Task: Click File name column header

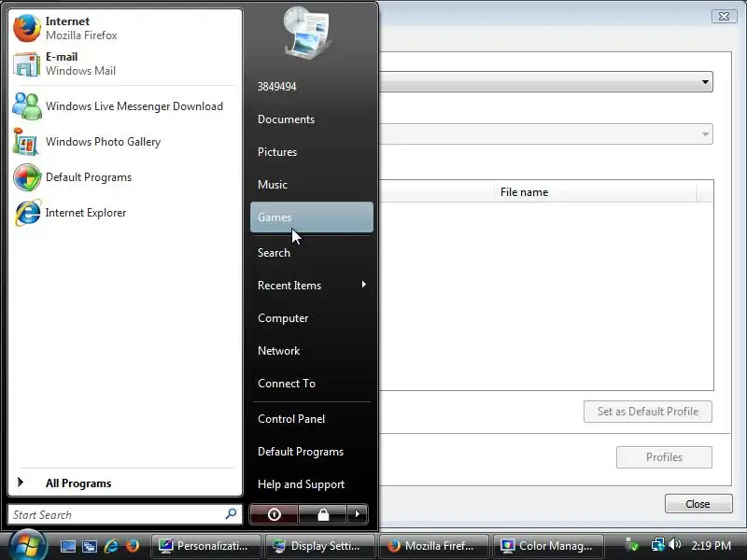Action: tap(596, 192)
